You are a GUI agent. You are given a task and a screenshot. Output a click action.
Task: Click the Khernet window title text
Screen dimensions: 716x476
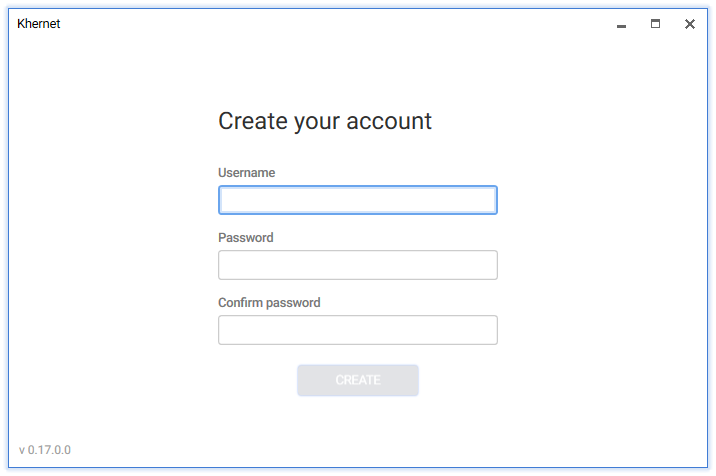point(39,24)
